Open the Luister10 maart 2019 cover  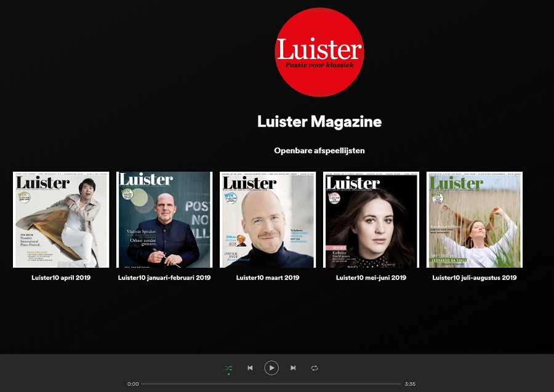268,220
